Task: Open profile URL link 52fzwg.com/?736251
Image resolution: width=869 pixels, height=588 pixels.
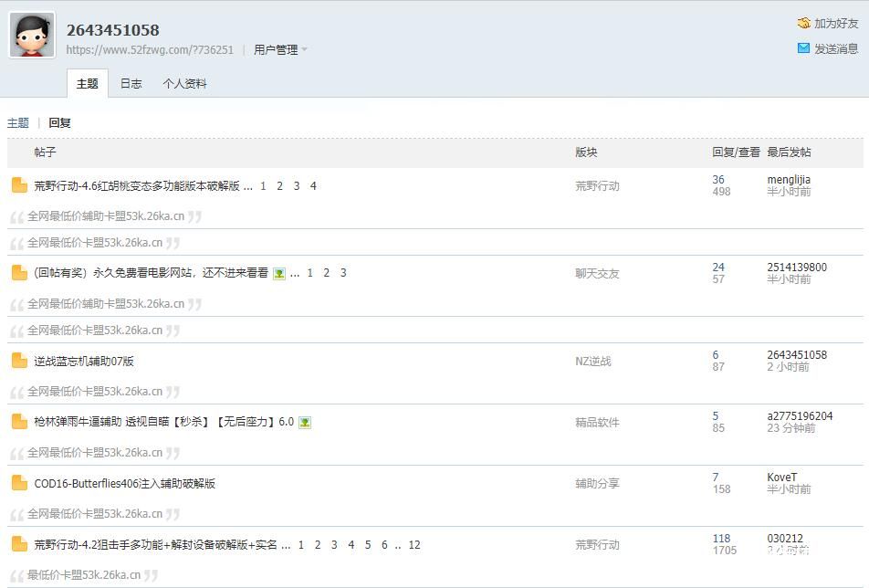Action: 150,50
